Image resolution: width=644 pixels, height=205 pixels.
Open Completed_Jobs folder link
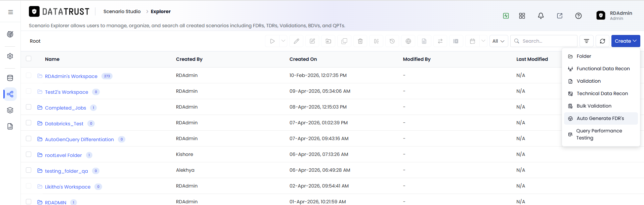tap(66, 108)
